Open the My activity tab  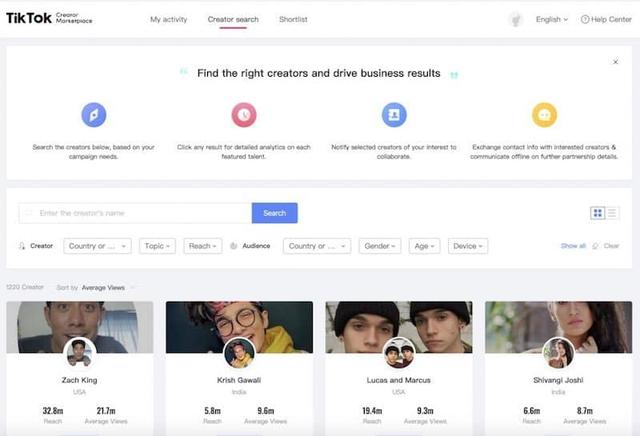(x=168, y=19)
